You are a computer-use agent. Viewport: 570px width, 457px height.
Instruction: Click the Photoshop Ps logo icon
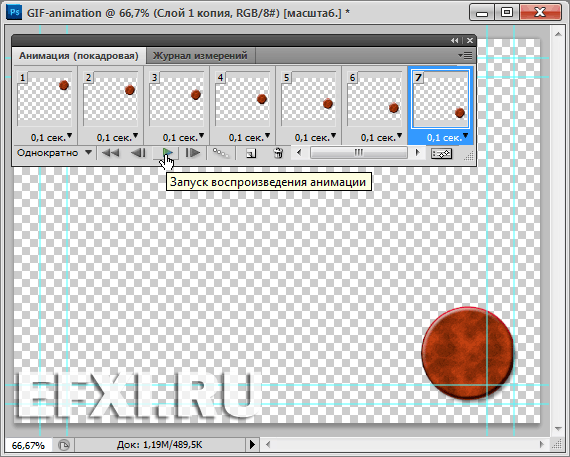pyautogui.click(x=14, y=13)
